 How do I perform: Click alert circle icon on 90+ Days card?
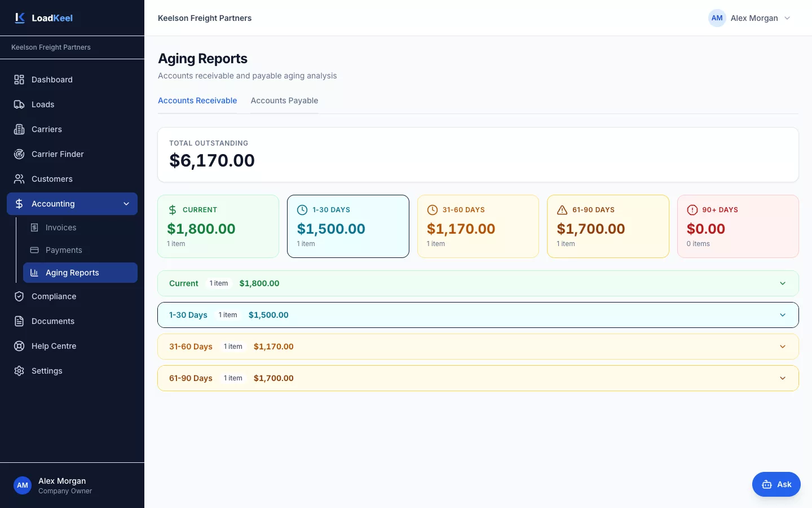tap(692, 210)
